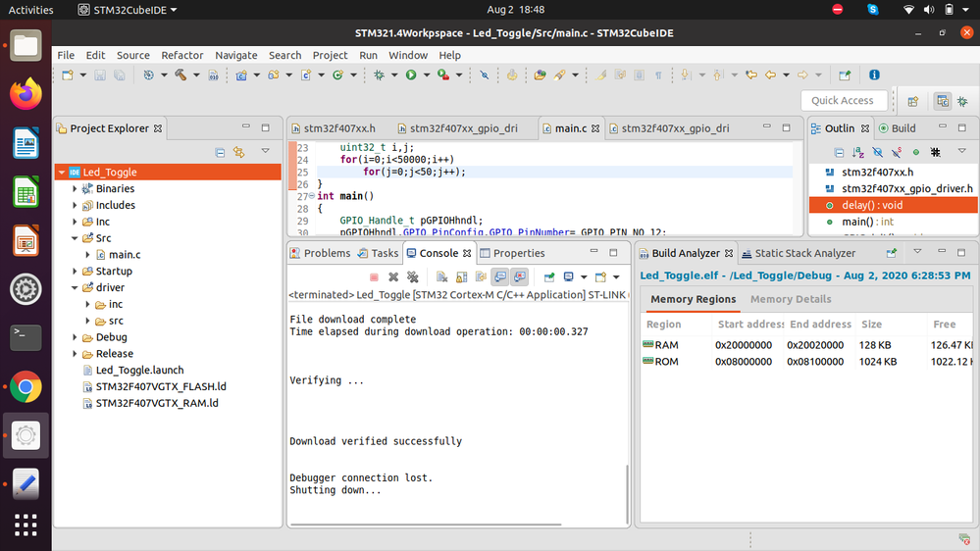Click the Open Element folder icon

pyautogui.click(x=540, y=75)
